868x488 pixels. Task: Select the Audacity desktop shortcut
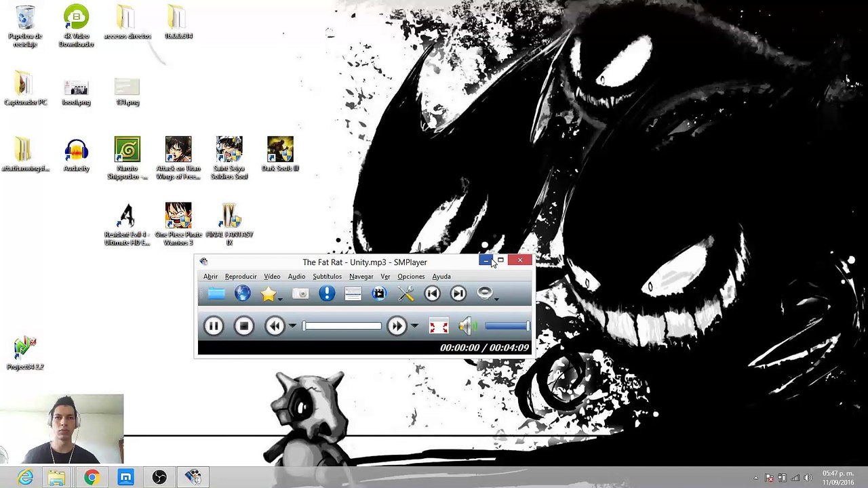[76, 155]
